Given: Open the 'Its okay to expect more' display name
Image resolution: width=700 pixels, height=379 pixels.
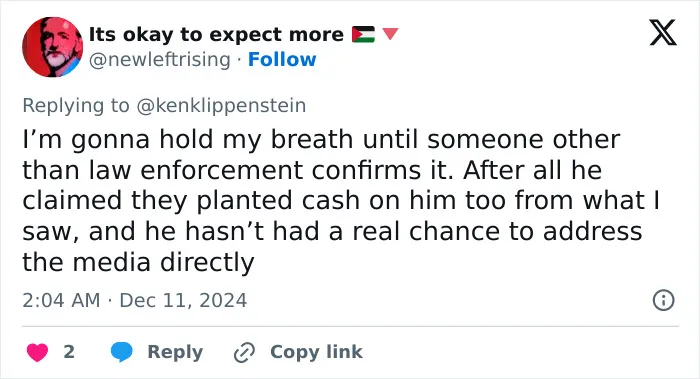Looking at the screenshot, I should click(x=216, y=34).
